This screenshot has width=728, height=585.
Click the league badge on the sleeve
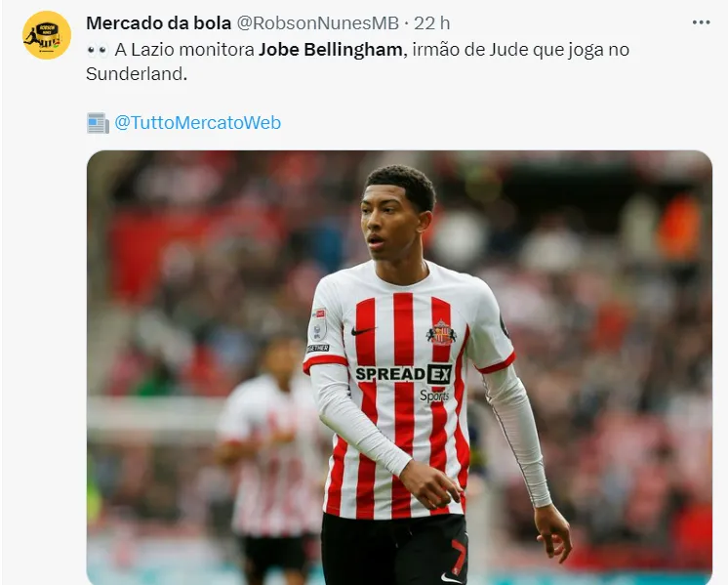(x=318, y=325)
